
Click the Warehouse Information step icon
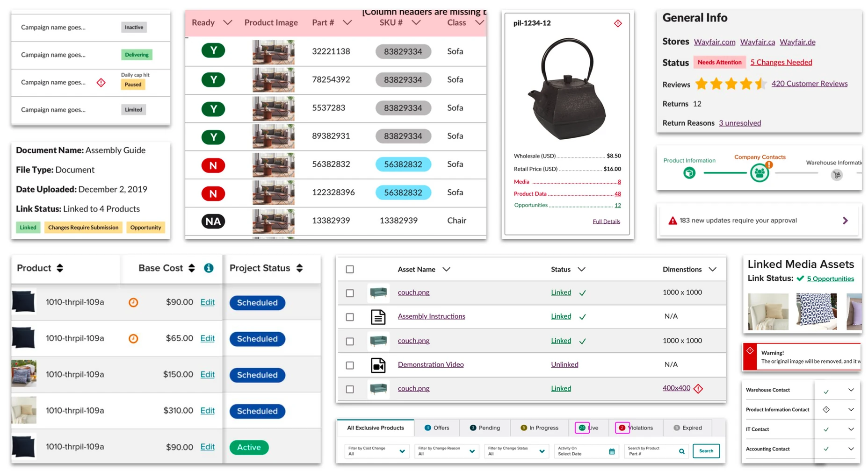click(x=837, y=175)
